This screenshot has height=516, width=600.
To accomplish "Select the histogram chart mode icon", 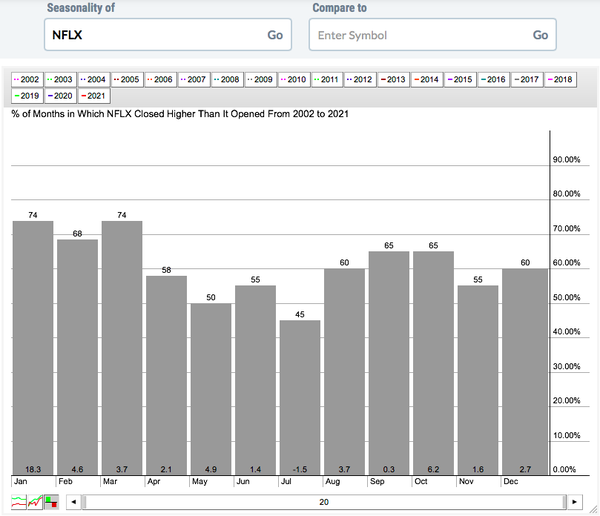I will tap(51, 501).
